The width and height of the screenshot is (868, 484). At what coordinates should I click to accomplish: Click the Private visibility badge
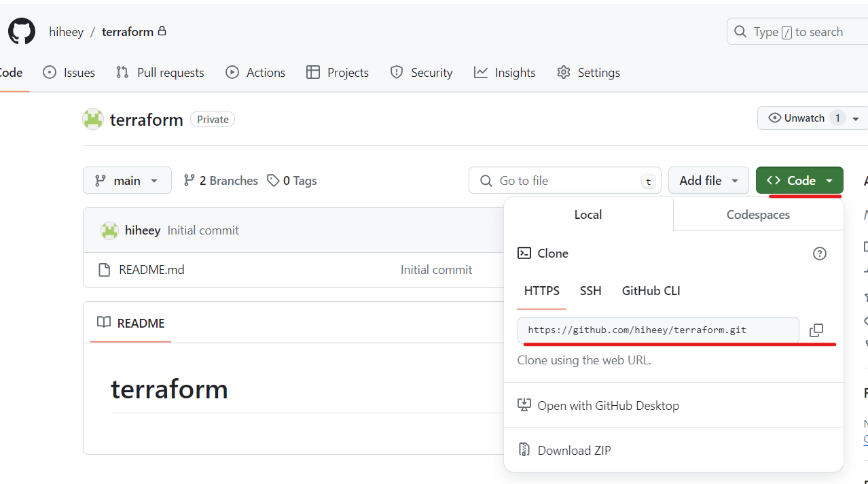click(x=213, y=119)
